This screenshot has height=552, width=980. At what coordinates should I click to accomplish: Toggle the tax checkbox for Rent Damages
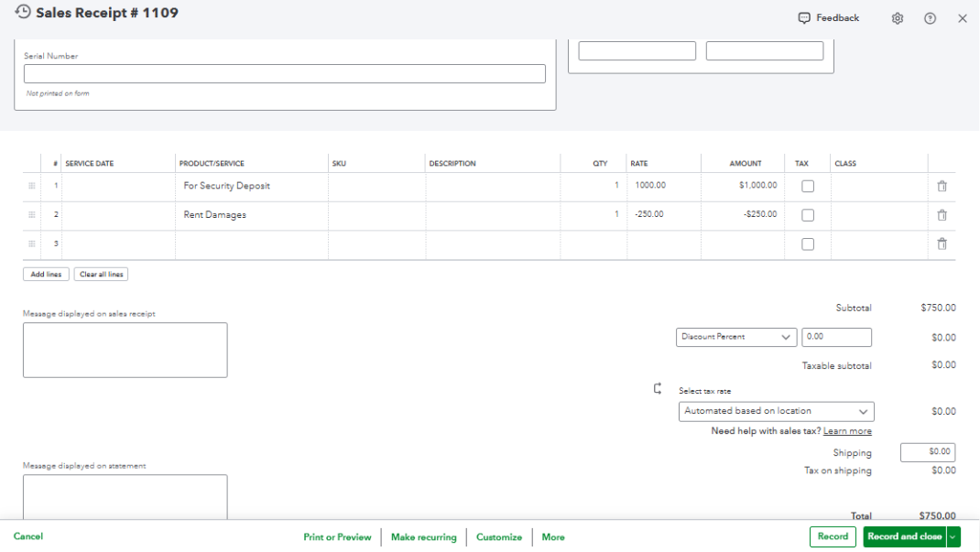pyautogui.click(x=808, y=215)
